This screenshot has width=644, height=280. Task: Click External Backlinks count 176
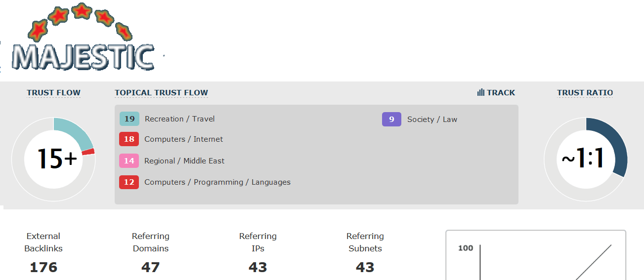click(x=43, y=267)
